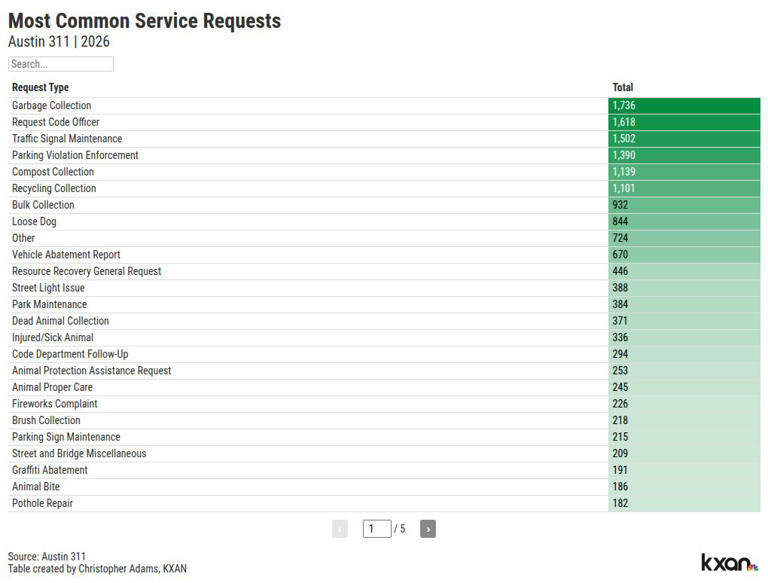Click the table creator credit line

click(x=97, y=569)
